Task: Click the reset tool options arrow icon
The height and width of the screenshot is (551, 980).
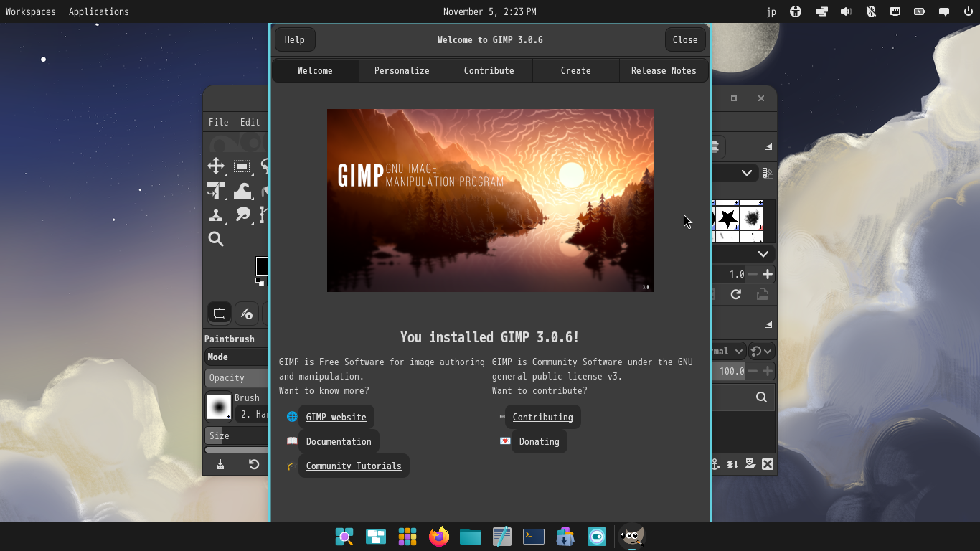Action: [254, 464]
